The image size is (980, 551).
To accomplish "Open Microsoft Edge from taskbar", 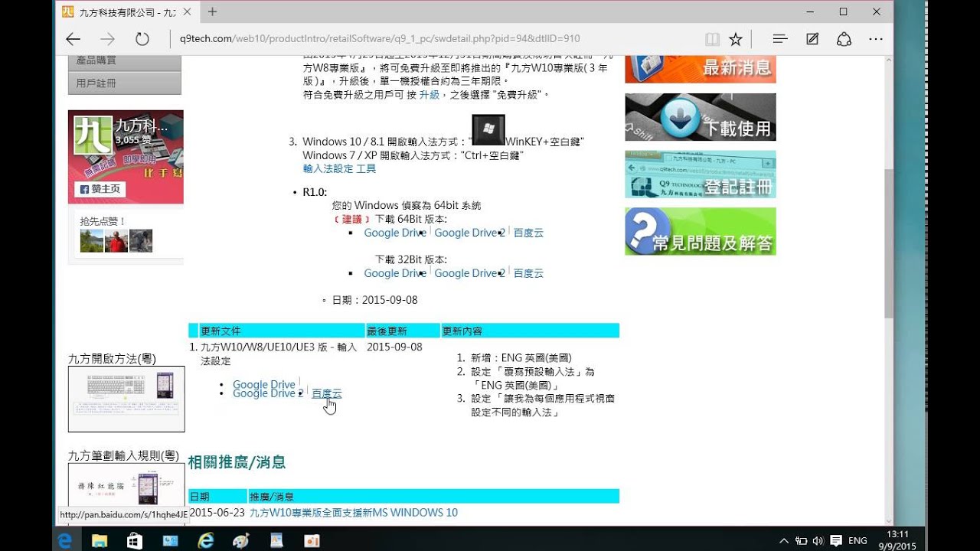I will (65, 540).
